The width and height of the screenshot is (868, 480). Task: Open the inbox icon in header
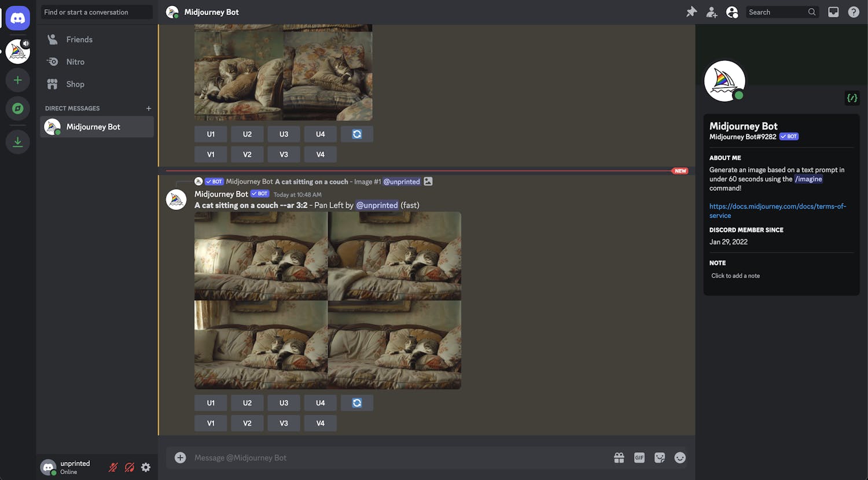tap(833, 12)
